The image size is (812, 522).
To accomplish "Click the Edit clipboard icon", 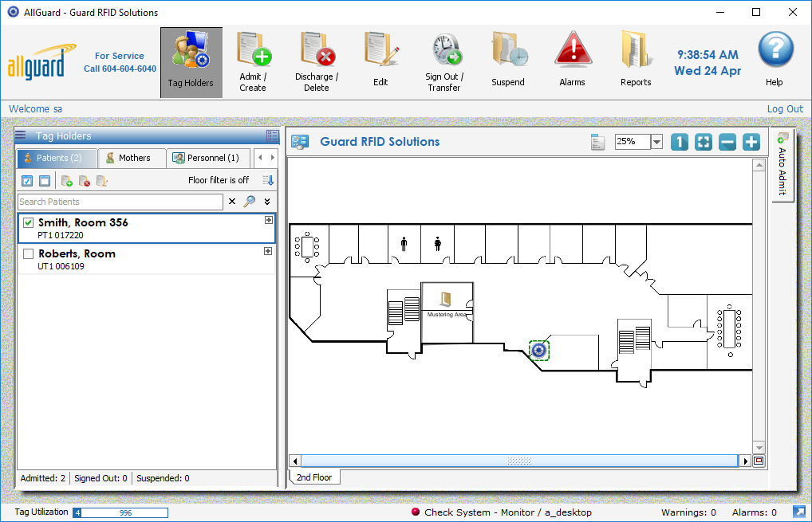I will coord(381,49).
